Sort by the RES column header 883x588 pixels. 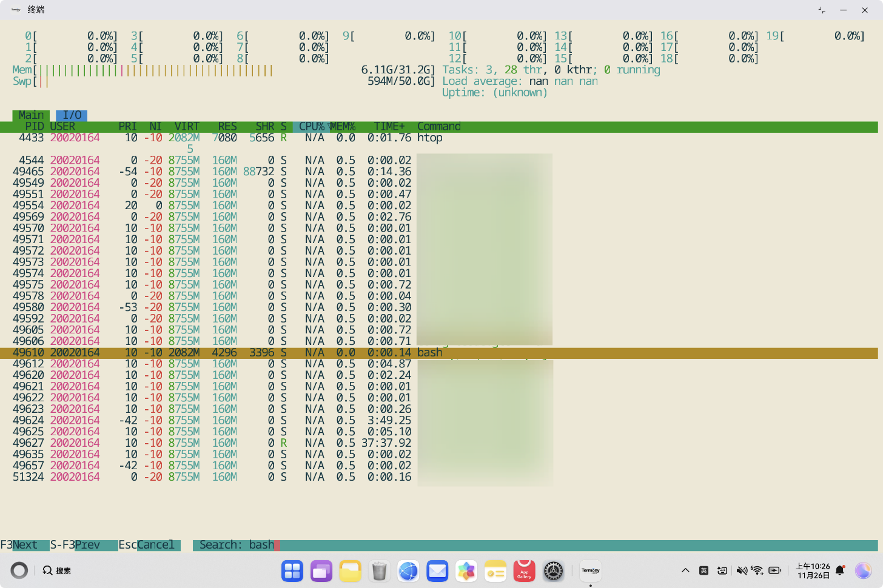tap(227, 127)
